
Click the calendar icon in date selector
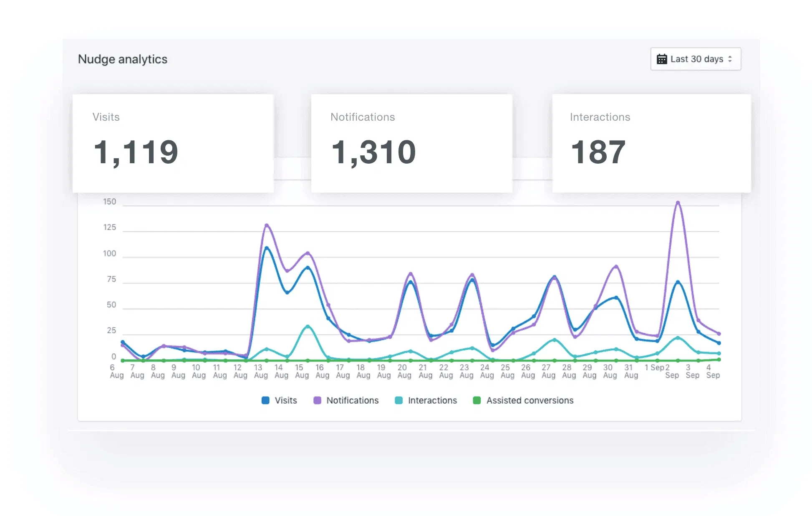(661, 59)
